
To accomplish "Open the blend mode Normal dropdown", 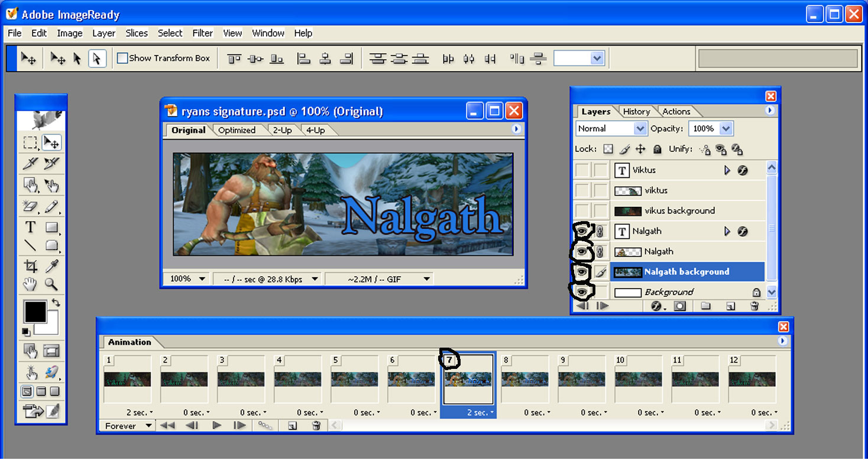I will pos(640,128).
